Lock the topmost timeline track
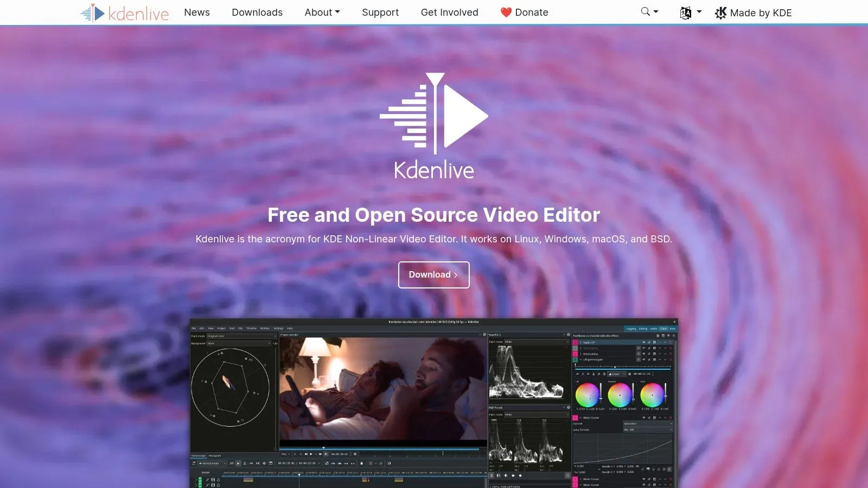 pos(218,480)
